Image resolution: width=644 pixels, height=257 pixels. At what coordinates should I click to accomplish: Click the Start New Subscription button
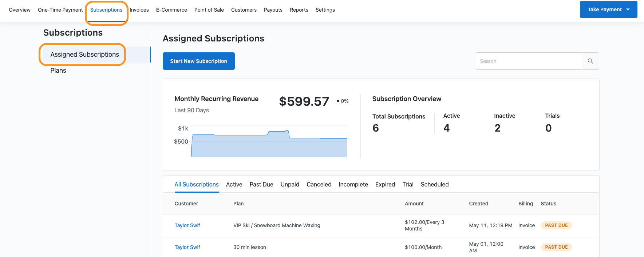coord(198,61)
